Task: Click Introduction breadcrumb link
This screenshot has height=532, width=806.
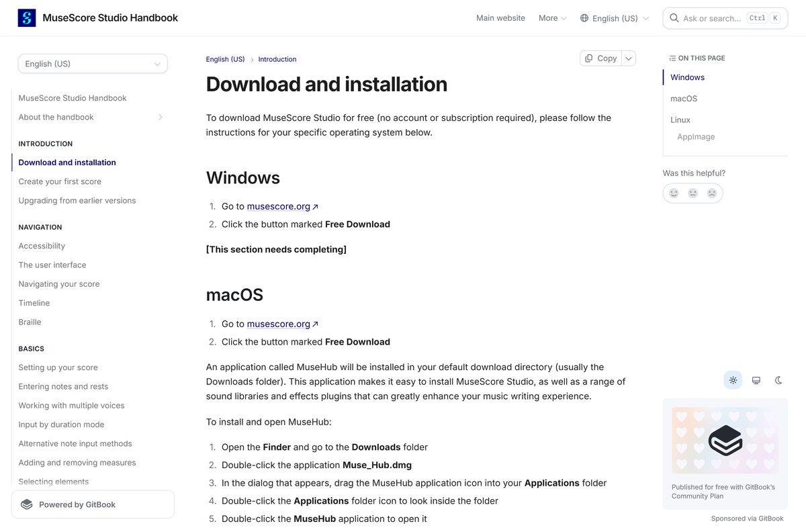Action: pos(277,59)
